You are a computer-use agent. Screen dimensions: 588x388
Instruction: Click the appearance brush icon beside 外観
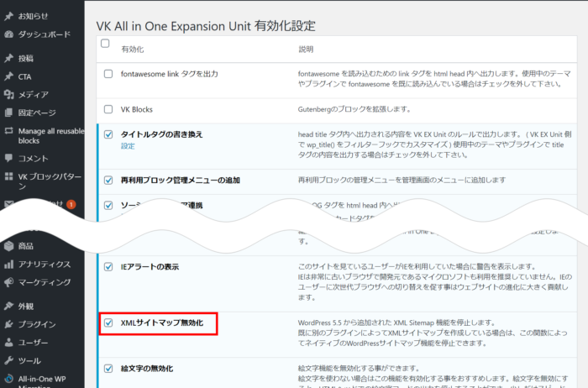click(x=8, y=306)
